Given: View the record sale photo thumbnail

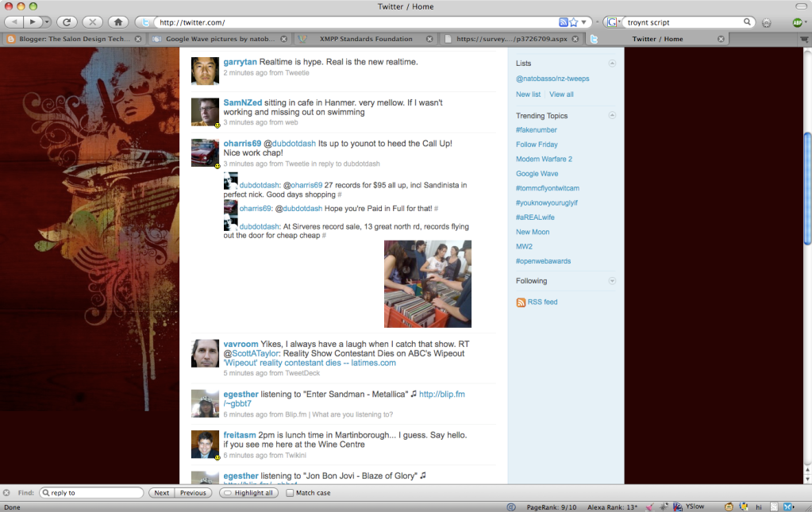Looking at the screenshot, I should click(428, 283).
